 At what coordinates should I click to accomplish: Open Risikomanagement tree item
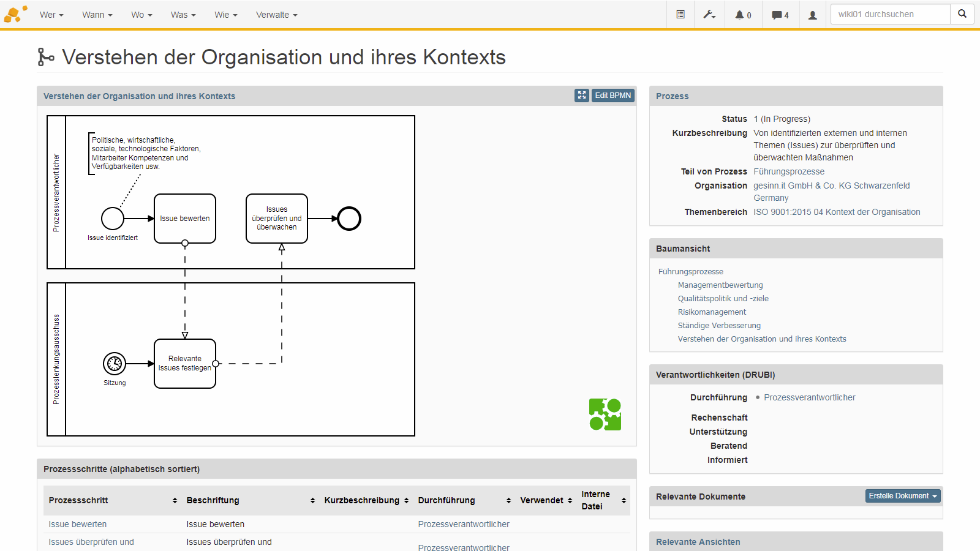pos(712,312)
